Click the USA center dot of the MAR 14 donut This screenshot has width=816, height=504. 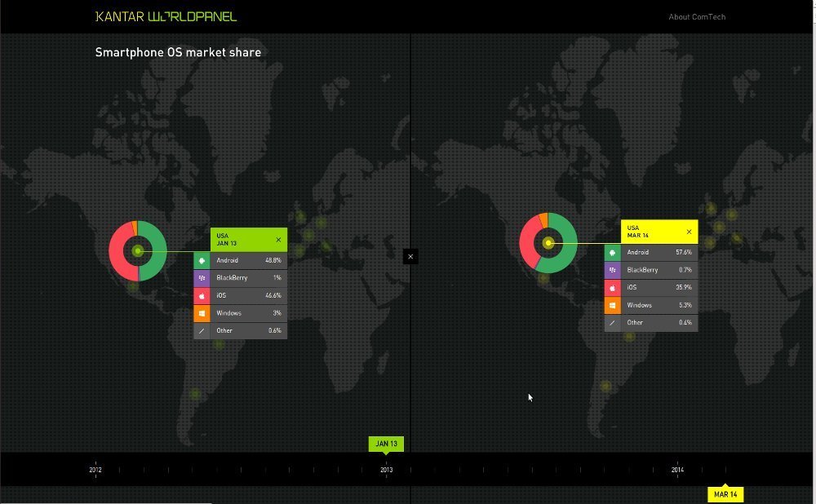[548, 243]
